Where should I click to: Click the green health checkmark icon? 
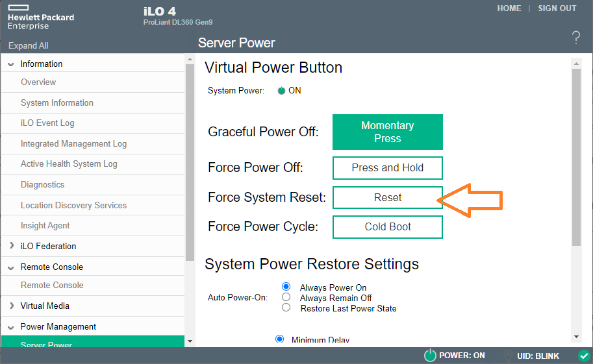click(x=585, y=356)
